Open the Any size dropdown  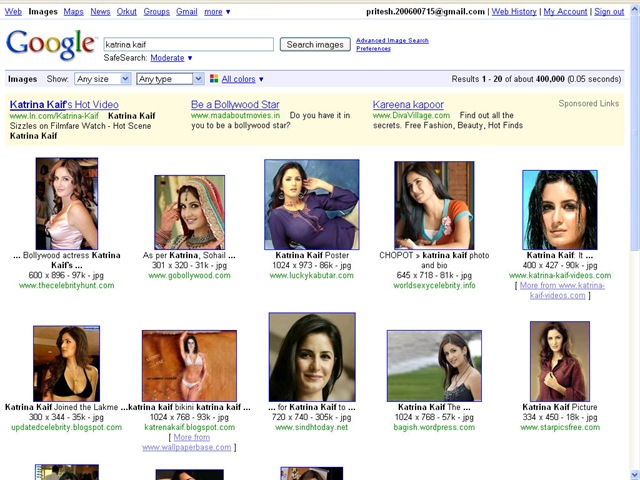[102, 79]
